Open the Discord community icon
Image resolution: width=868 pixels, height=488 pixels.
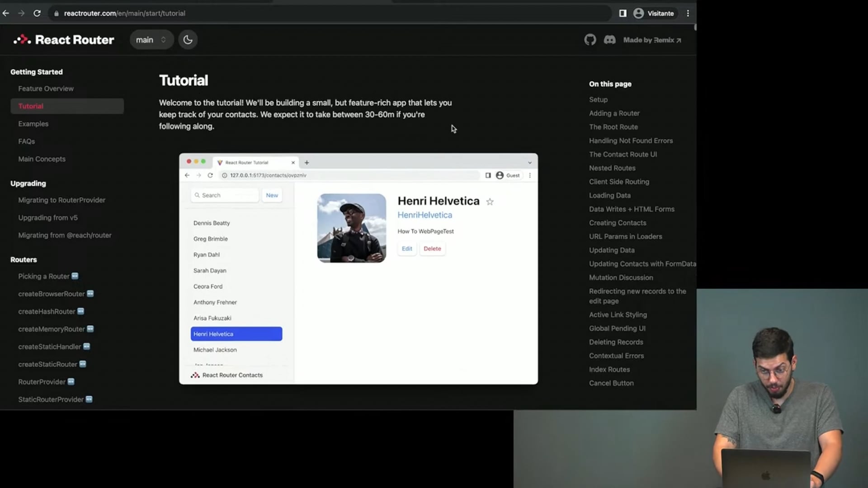point(609,40)
